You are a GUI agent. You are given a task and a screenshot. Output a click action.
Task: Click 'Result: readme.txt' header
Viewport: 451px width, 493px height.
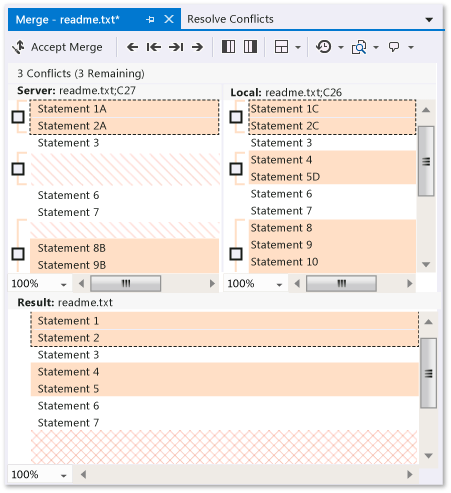[65, 302]
